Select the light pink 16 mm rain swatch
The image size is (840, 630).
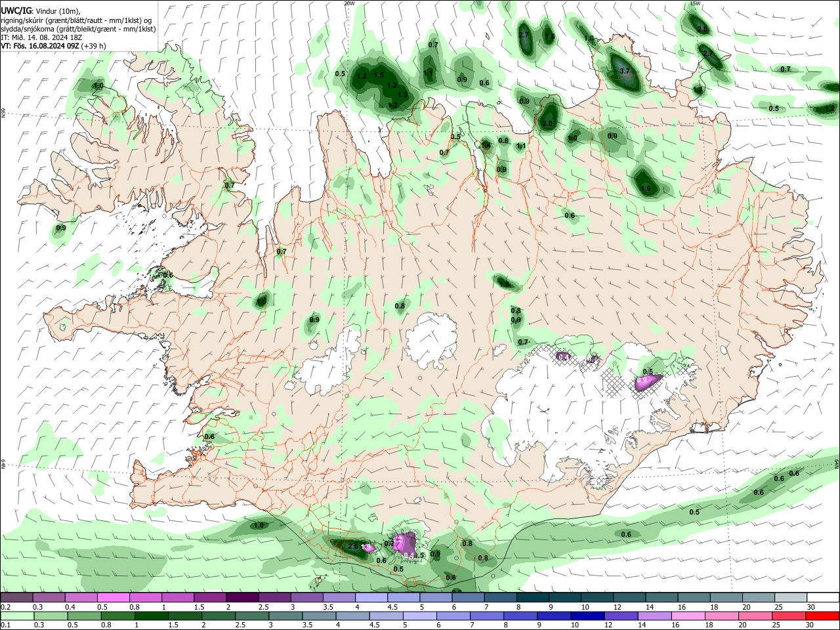point(688,616)
